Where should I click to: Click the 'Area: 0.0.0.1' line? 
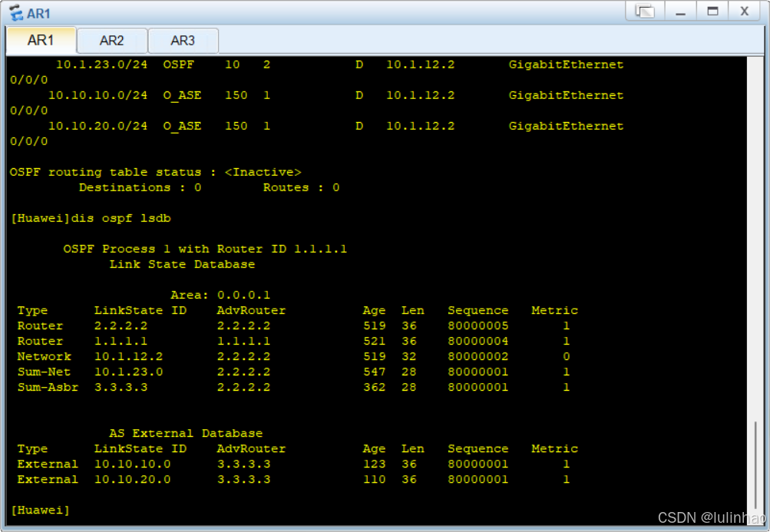[220, 295]
